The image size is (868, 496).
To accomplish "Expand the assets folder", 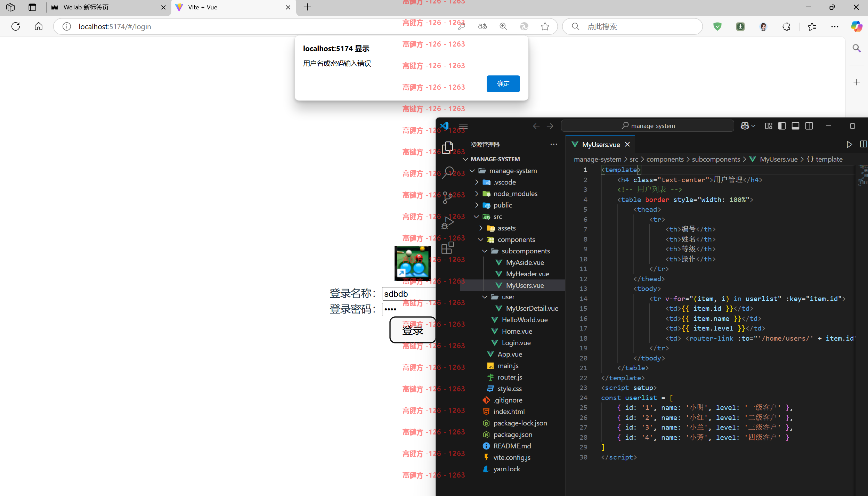I will click(481, 228).
